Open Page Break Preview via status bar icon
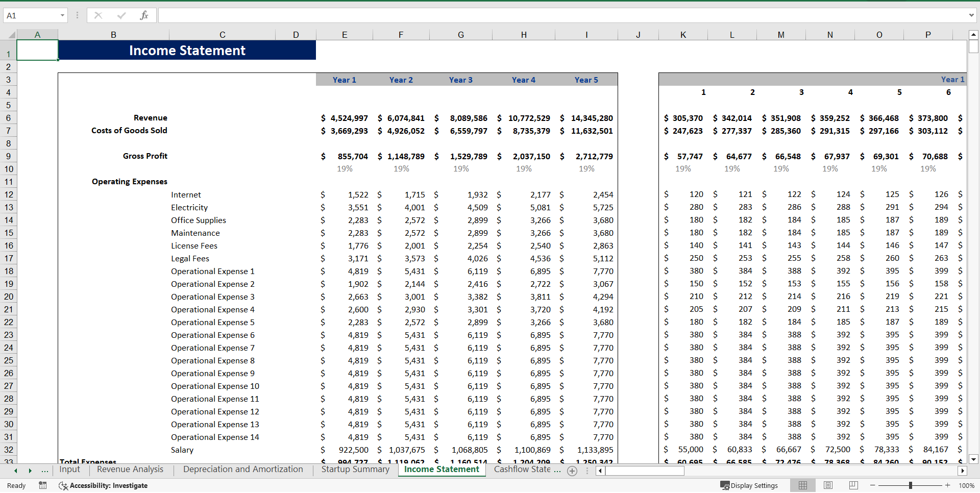 [853, 485]
